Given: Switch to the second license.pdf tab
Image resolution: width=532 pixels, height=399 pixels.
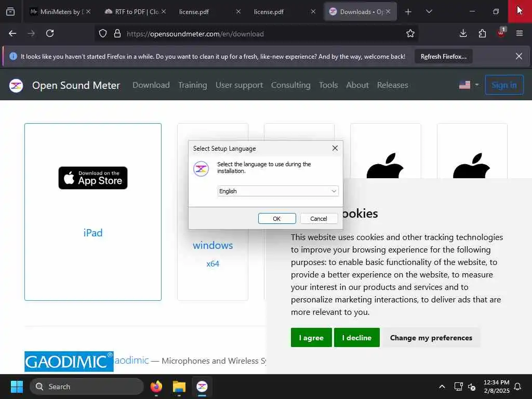Looking at the screenshot, I should pyautogui.click(x=284, y=11).
